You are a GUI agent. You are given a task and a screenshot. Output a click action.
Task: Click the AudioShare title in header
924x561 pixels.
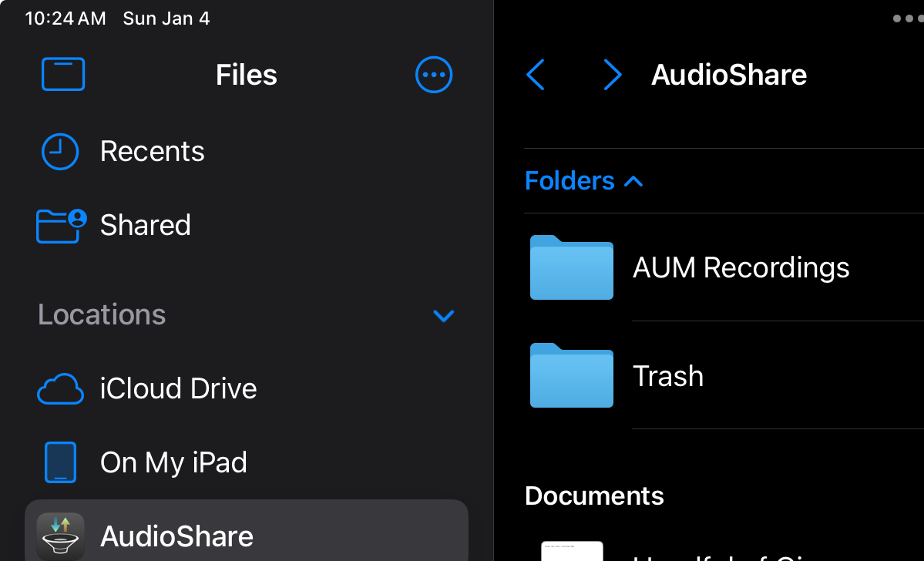729,75
